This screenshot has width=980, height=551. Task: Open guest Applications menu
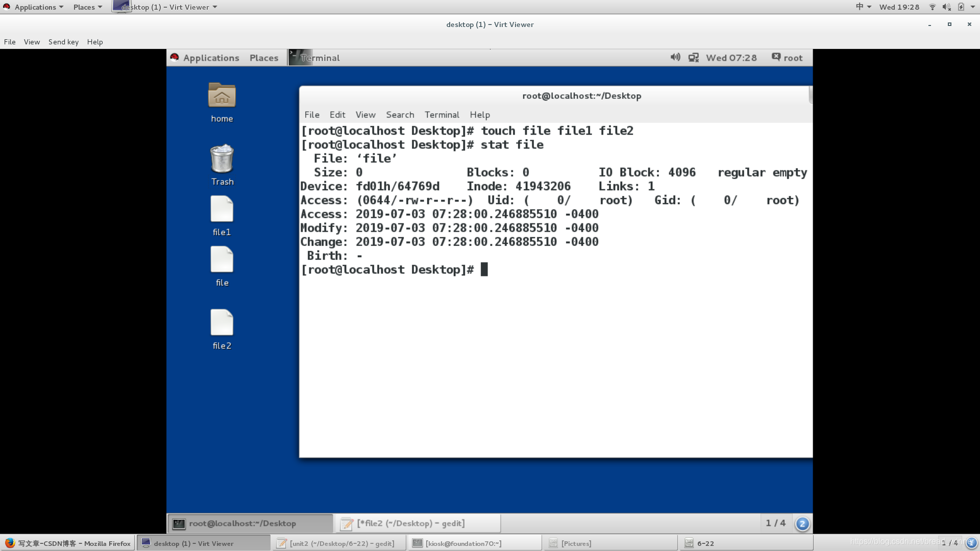coord(211,58)
